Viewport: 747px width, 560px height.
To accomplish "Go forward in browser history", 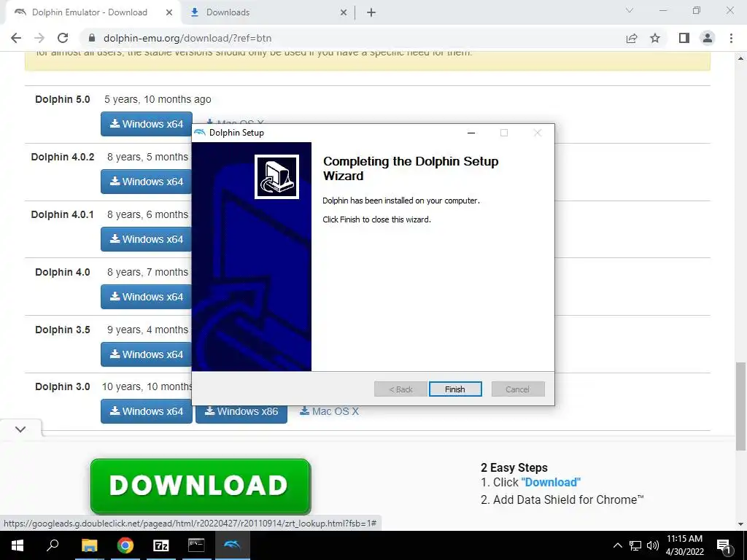I will click(39, 38).
